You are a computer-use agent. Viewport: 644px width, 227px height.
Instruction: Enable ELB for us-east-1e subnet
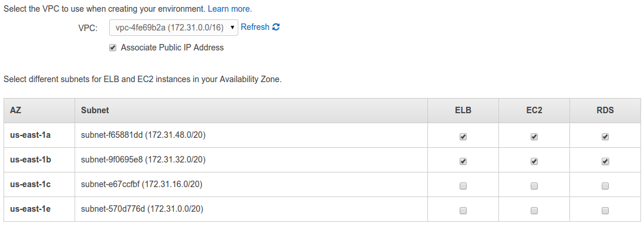click(463, 211)
